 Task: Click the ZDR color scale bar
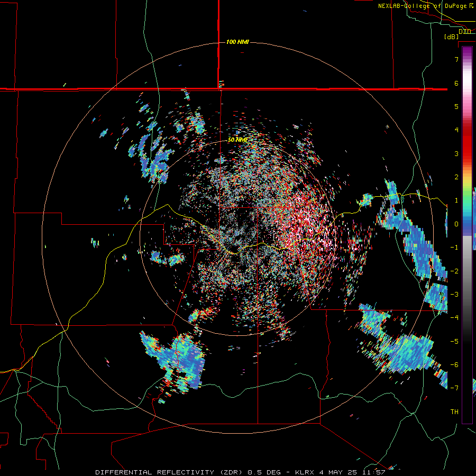click(467, 235)
